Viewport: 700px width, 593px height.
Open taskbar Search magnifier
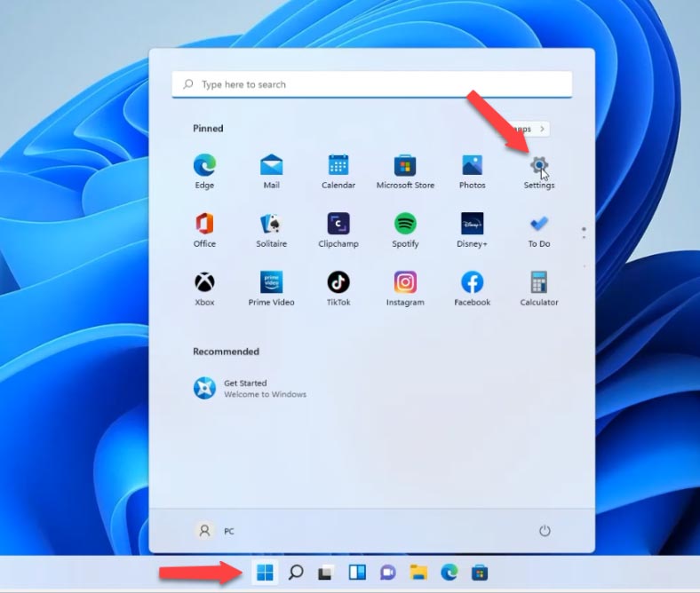click(296, 572)
